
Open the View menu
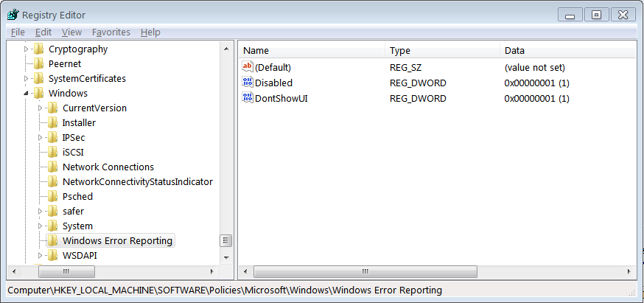click(x=71, y=32)
